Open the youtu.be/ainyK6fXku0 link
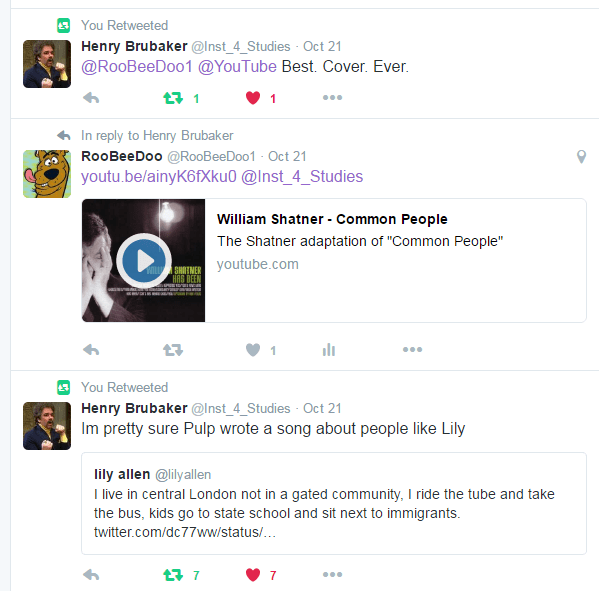The image size is (599, 591). (159, 176)
